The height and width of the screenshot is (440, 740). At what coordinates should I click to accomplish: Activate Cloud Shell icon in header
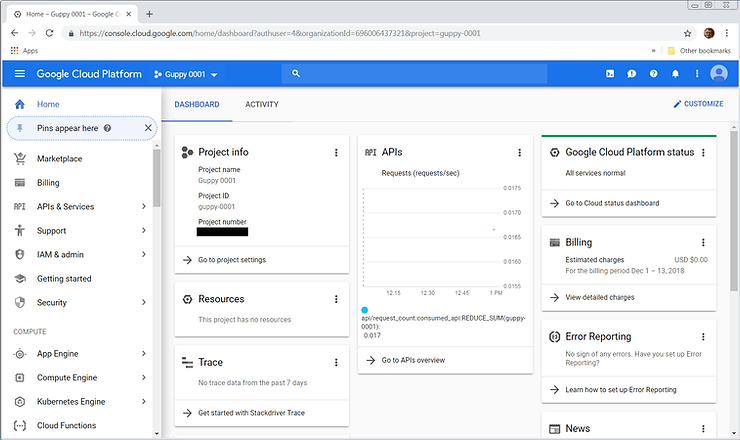pyautogui.click(x=610, y=74)
